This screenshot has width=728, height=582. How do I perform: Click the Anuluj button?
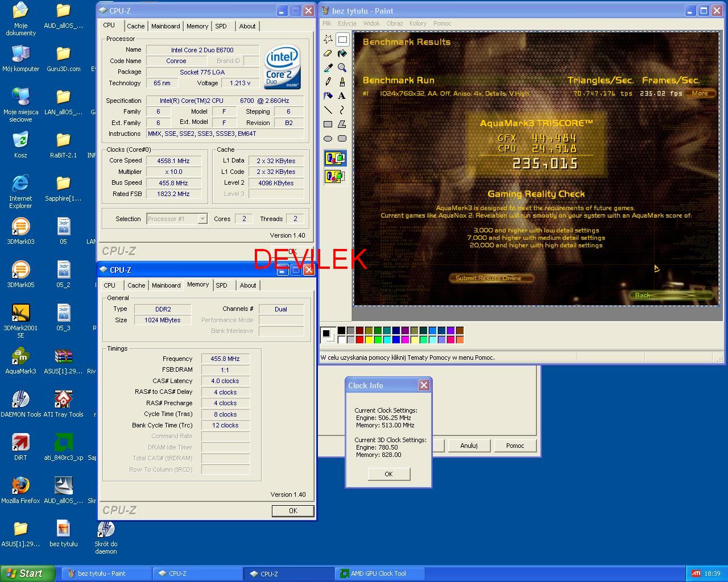coord(469,446)
